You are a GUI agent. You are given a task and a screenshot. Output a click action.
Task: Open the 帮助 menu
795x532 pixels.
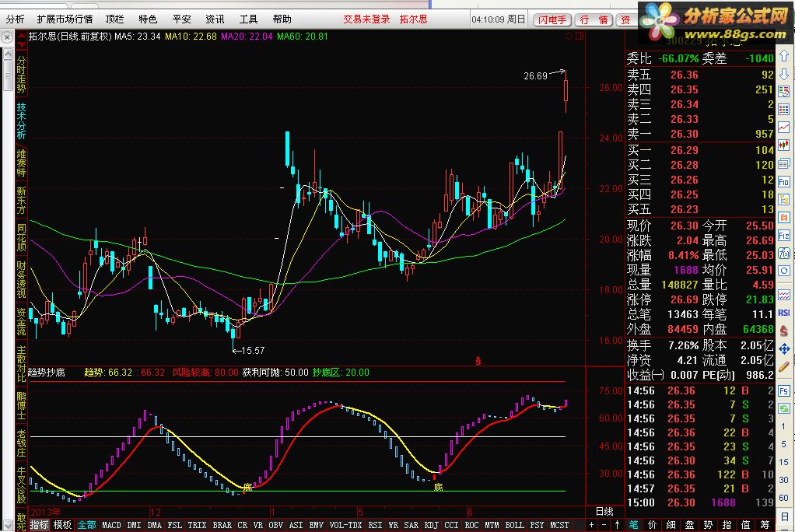282,19
